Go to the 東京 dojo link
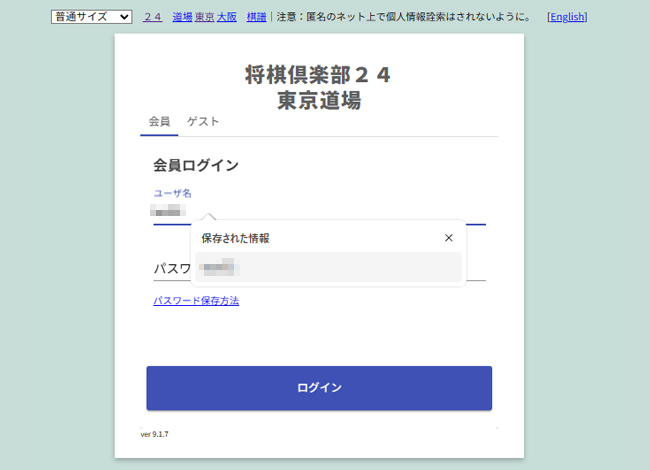This screenshot has width=650, height=470. click(x=204, y=17)
